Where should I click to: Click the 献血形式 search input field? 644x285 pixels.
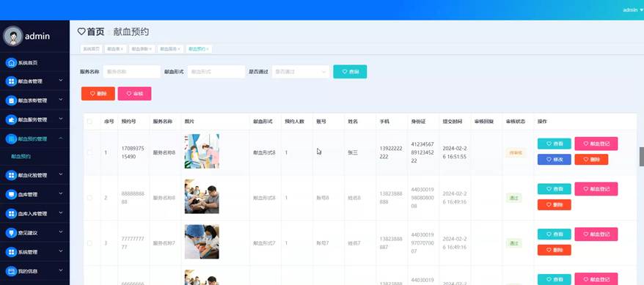[x=216, y=72]
